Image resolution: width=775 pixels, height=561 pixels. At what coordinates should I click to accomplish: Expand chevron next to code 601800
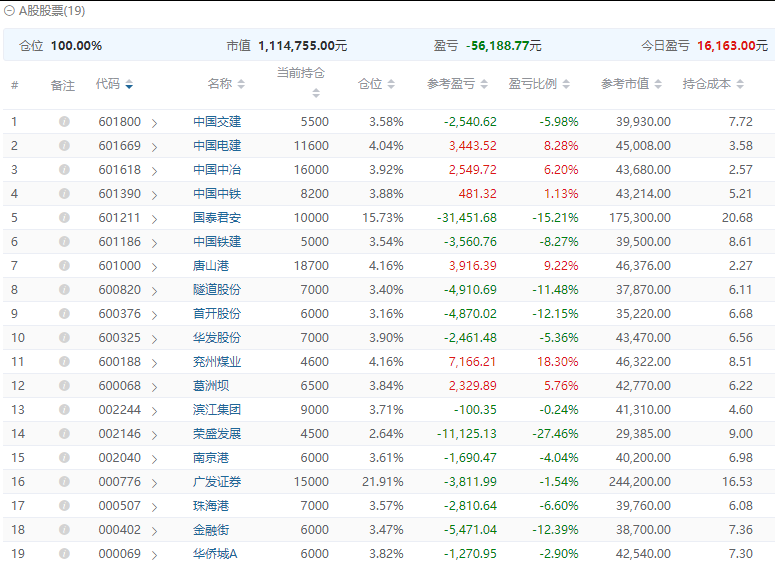pyautogui.click(x=155, y=123)
